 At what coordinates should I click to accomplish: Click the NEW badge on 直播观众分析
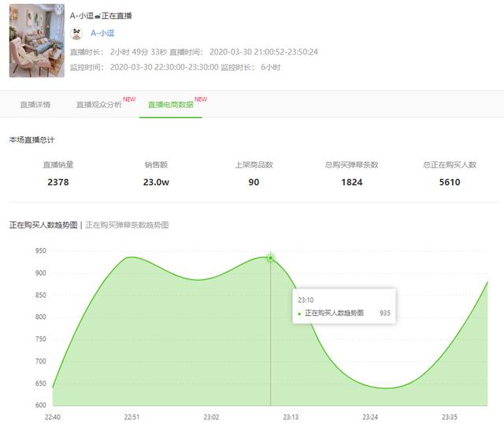pos(129,99)
